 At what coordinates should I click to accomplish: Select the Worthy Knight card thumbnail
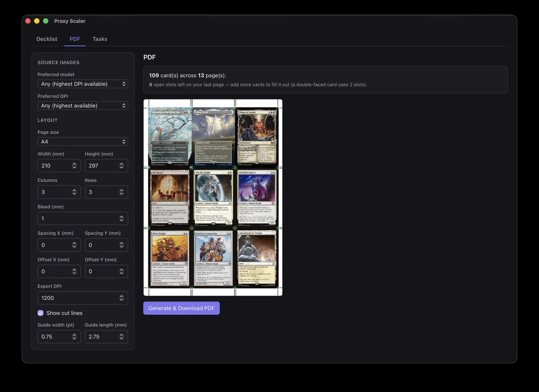[x=213, y=198]
